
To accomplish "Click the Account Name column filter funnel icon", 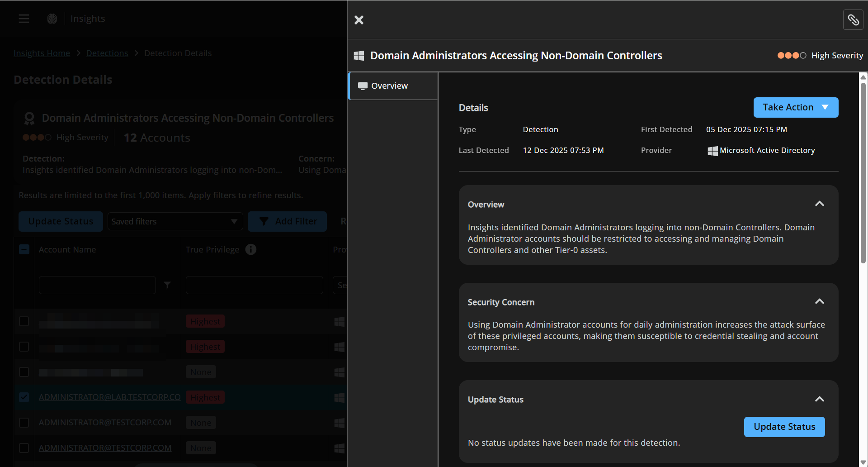I will 167,285.
